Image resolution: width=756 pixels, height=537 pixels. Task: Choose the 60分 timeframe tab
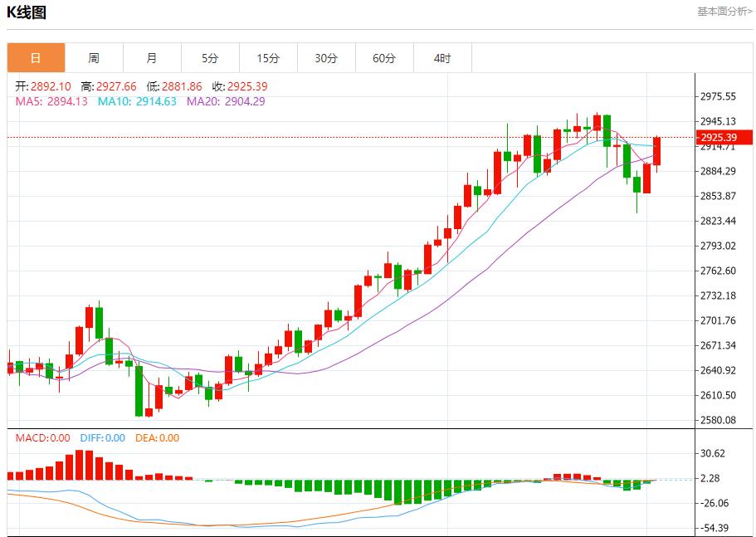(x=384, y=58)
